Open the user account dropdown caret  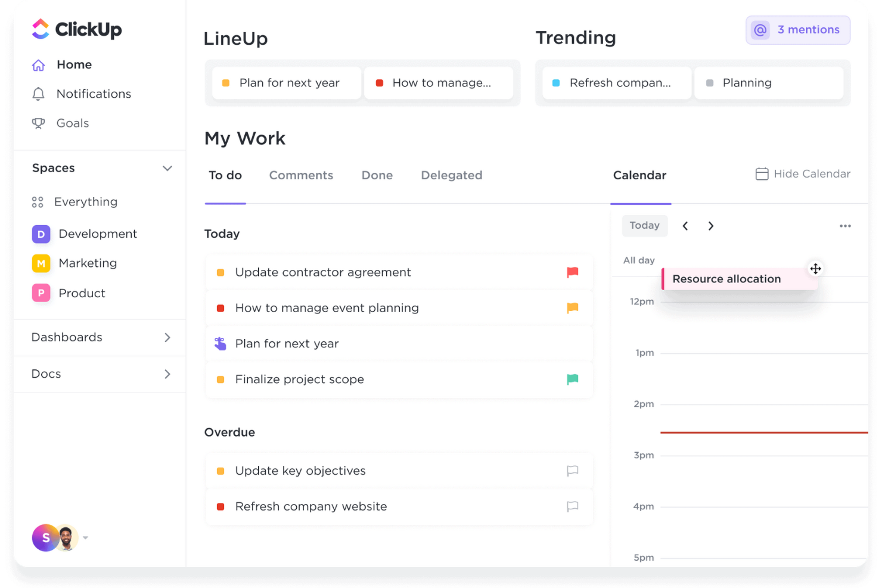click(86, 538)
